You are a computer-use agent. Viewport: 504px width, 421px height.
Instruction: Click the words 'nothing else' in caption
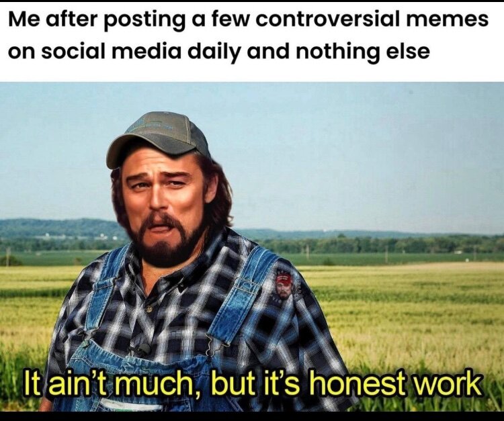point(362,52)
